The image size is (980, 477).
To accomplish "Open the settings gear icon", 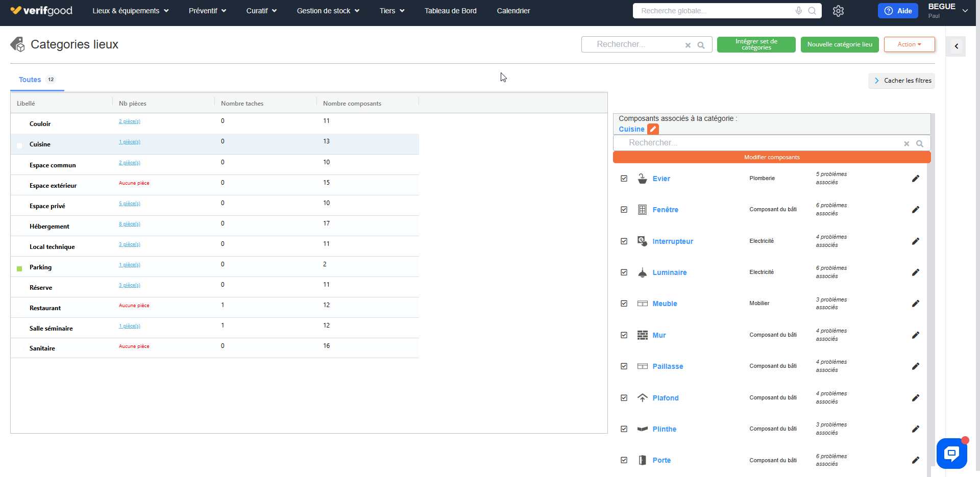I will click(x=838, y=11).
